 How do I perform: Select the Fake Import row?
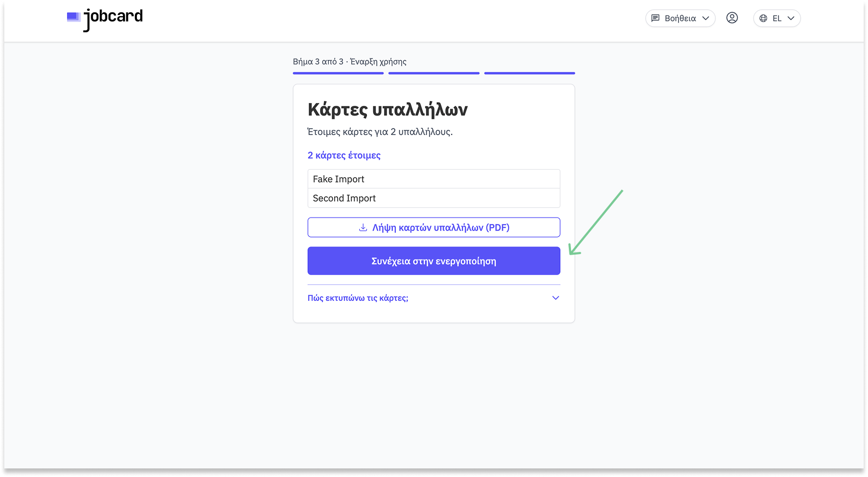click(434, 179)
